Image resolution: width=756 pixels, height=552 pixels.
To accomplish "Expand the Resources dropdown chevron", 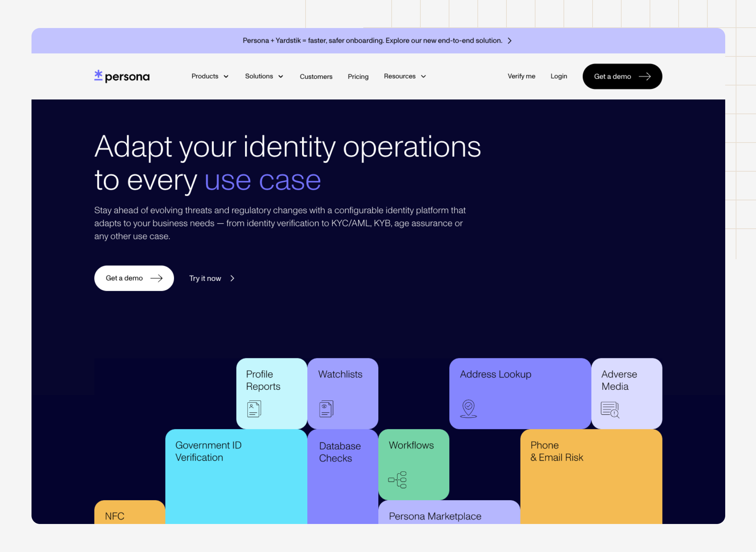I will pos(423,76).
